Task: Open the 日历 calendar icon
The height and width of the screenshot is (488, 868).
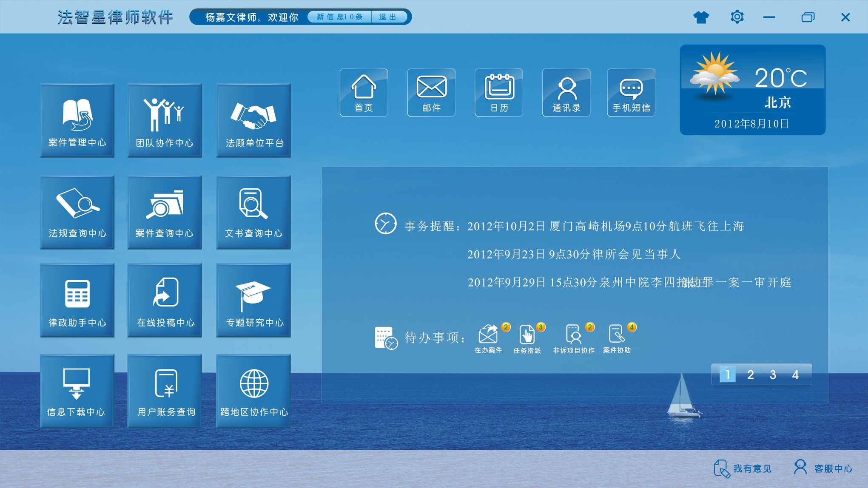Action: [x=498, y=92]
